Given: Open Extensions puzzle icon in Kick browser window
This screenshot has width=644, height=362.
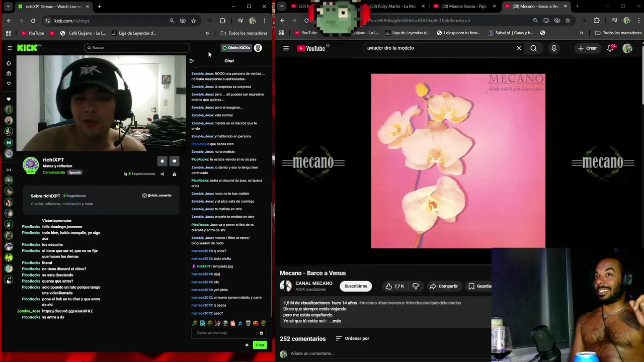Looking at the screenshot, I should (222, 21).
